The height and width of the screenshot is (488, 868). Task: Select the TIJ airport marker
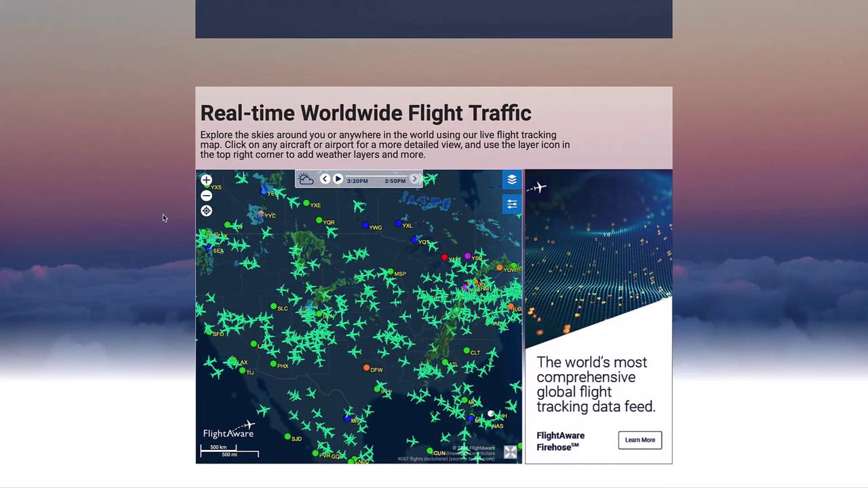tap(243, 371)
